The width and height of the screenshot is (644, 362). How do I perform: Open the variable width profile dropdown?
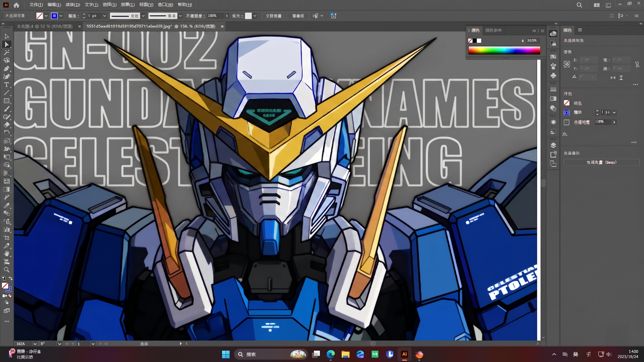click(143, 16)
